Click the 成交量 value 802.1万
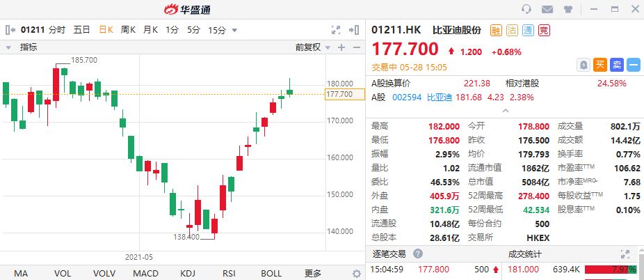 [625, 126]
